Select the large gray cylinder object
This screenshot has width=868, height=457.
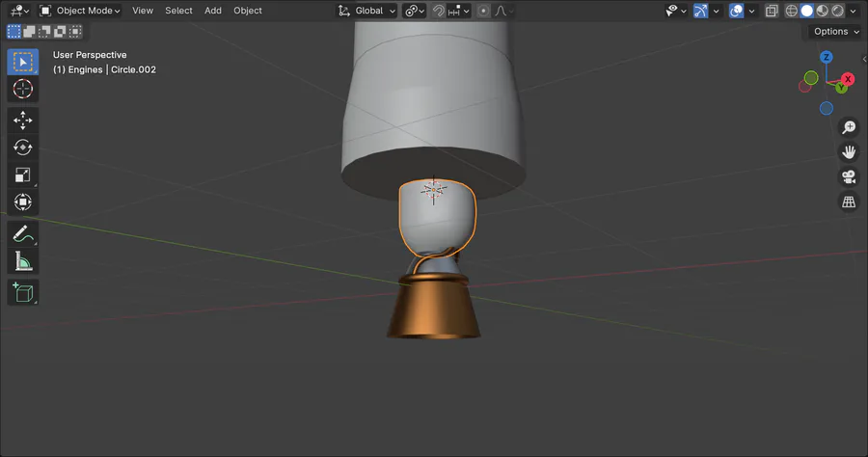(432, 105)
